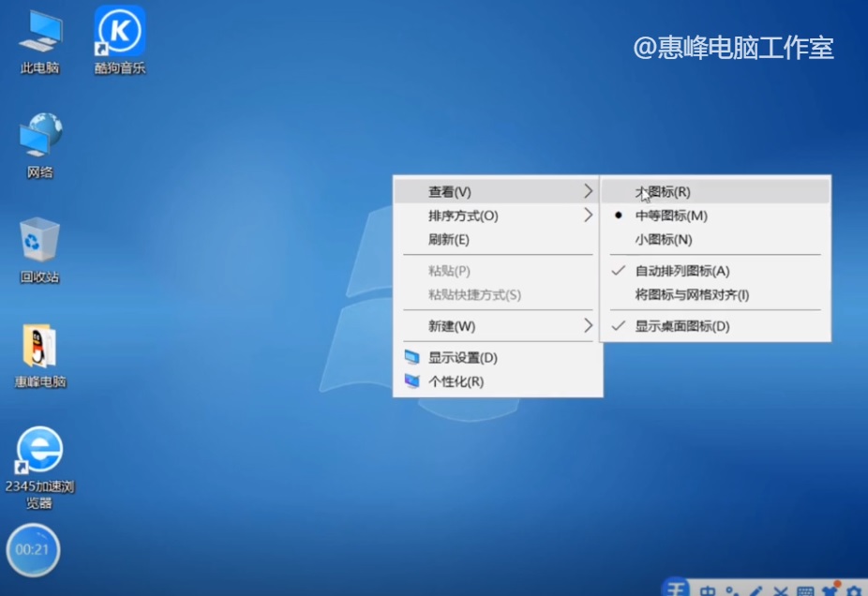Screen dimensions: 868x596
Task: Expand the 查看 submenu arrow
Action: (x=590, y=190)
